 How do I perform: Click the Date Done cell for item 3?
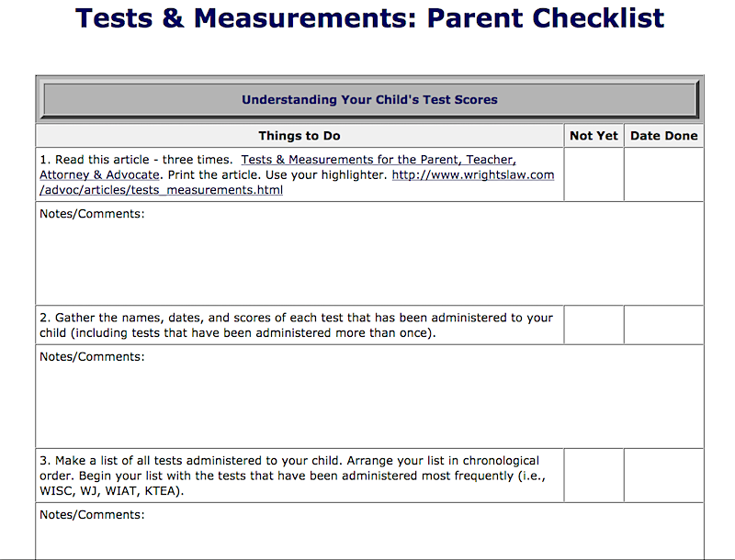[x=663, y=476]
